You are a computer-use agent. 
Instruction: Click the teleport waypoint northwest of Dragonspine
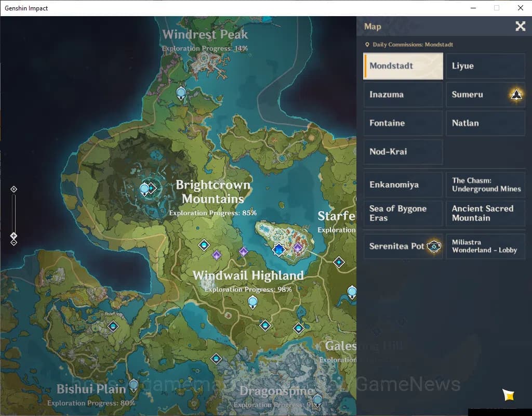pos(216,359)
